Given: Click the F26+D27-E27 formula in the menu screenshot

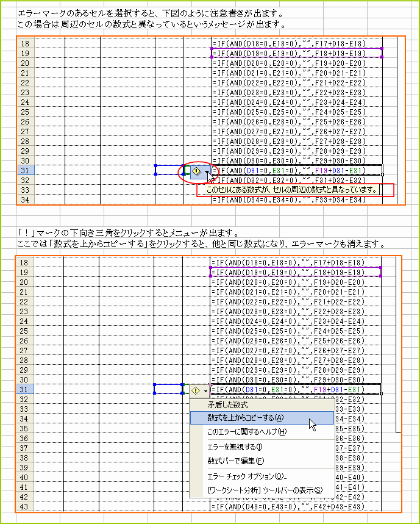Looking at the screenshot, I should [296, 350].
